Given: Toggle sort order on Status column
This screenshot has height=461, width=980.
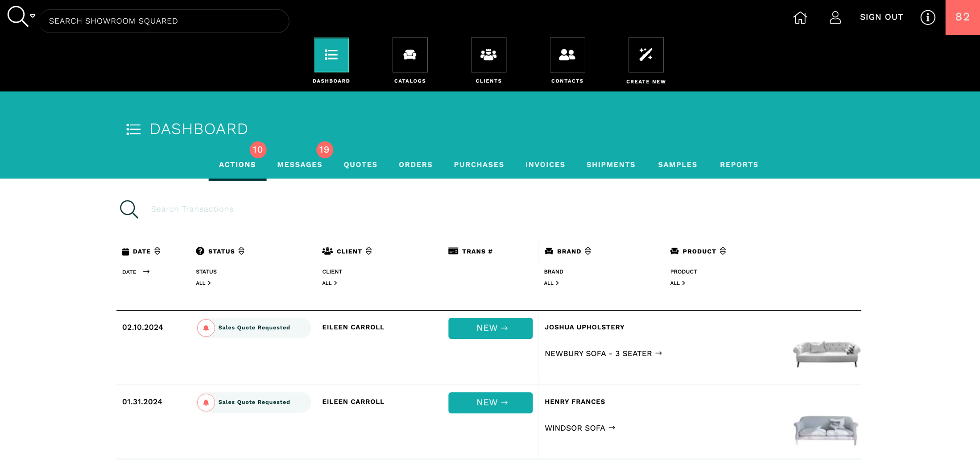Looking at the screenshot, I should pos(241,251).
